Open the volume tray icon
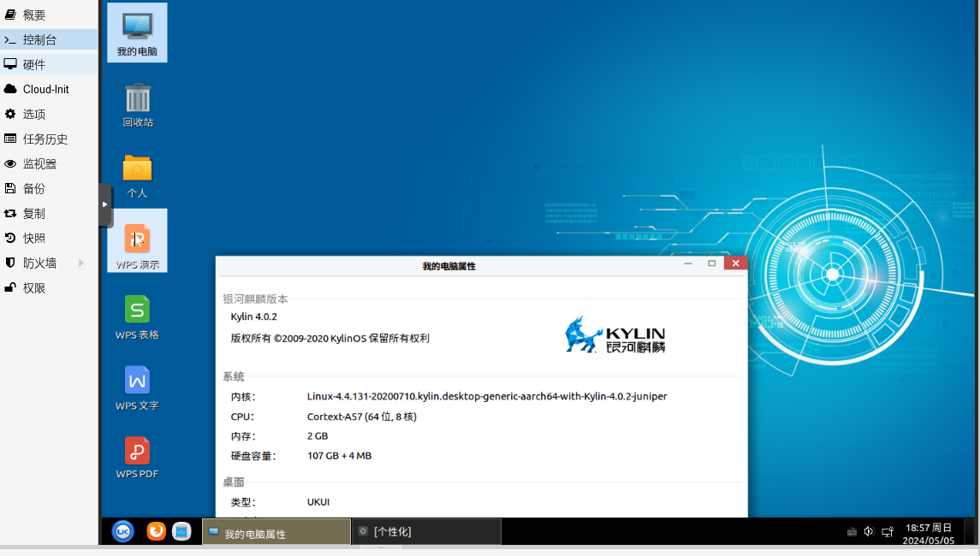Screen dimensions: 980x556 coord(869,532)
